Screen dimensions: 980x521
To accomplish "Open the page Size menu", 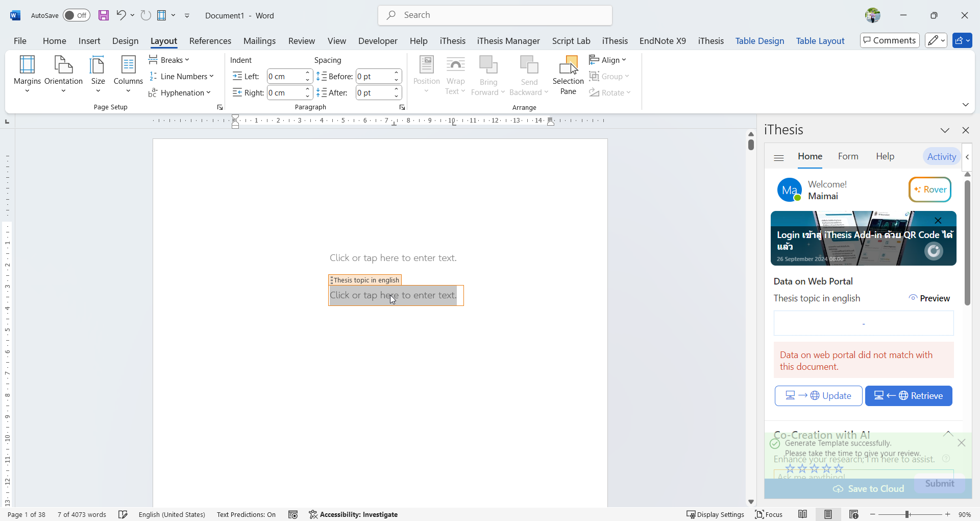I will coord(97,75).
